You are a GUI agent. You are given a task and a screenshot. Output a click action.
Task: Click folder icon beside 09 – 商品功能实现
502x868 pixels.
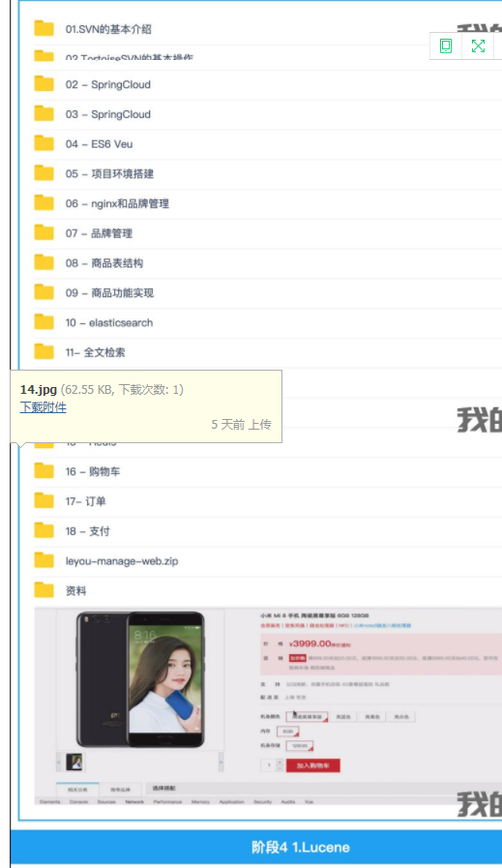pyautogui.click(x=44, y=292)
